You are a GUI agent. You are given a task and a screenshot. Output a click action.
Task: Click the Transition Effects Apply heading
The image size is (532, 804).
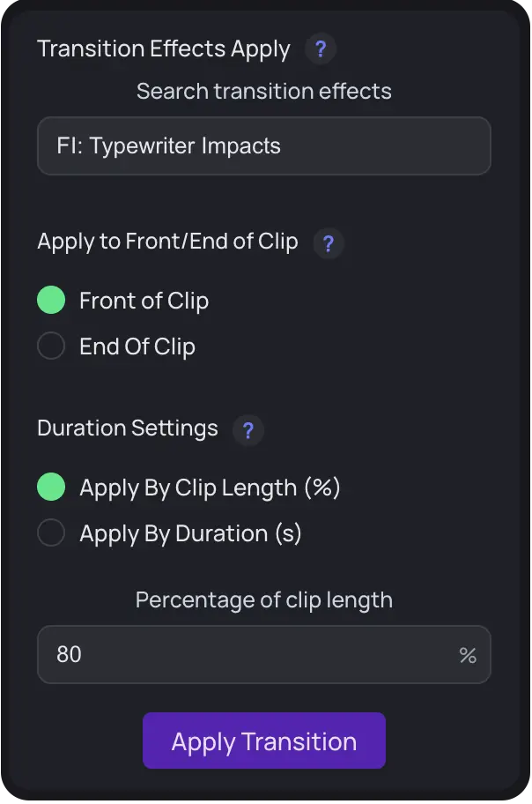click(162, 48)
